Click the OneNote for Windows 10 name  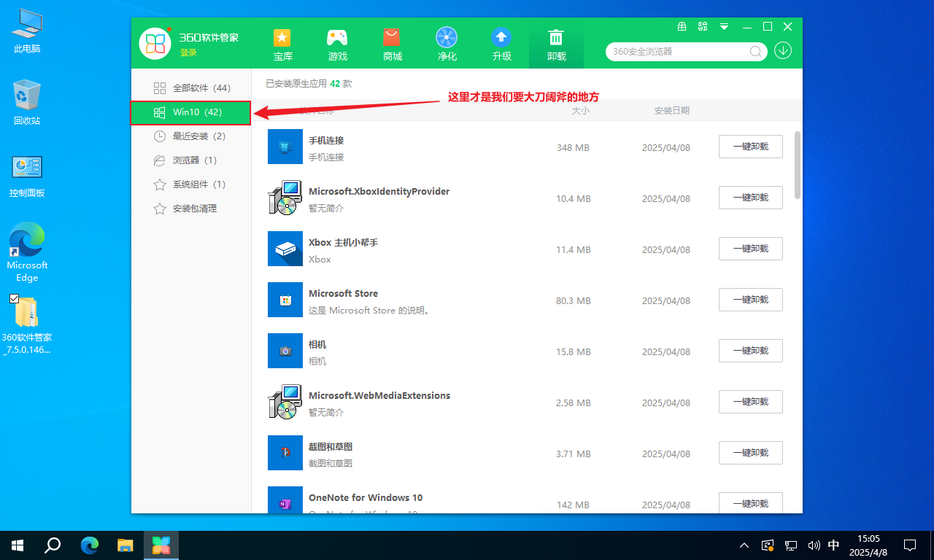(366, 498)
